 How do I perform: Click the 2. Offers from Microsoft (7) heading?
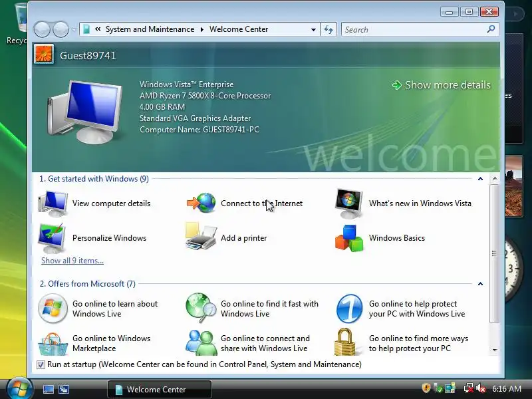[88, 284]
